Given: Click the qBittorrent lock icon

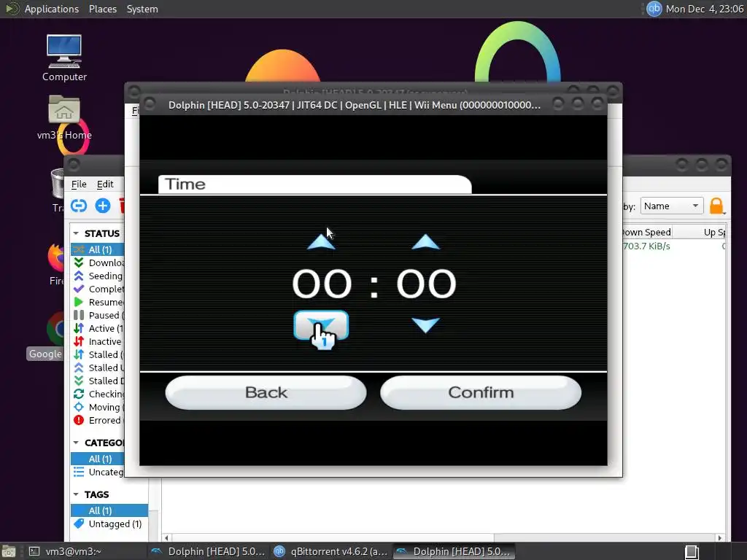Looking at the screenshot, I should tap(716, 206).
